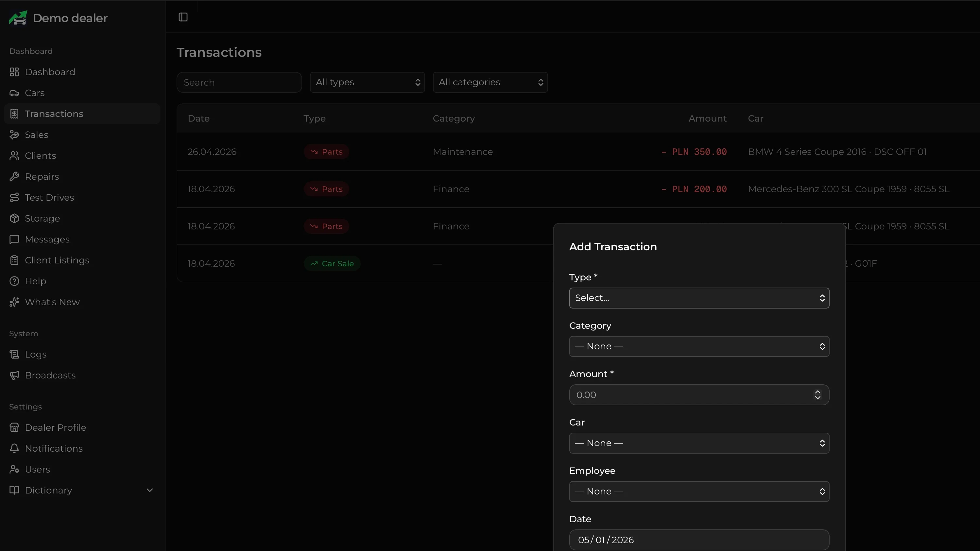The height and width of the screenshot is (551, 980).
Task: Click the Date column header
Action: [x=198, y=118]
